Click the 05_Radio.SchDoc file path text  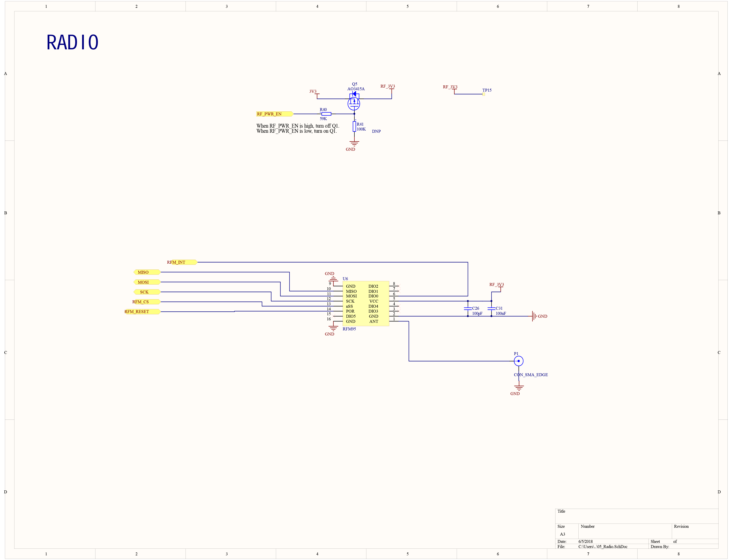pos(603,547)
